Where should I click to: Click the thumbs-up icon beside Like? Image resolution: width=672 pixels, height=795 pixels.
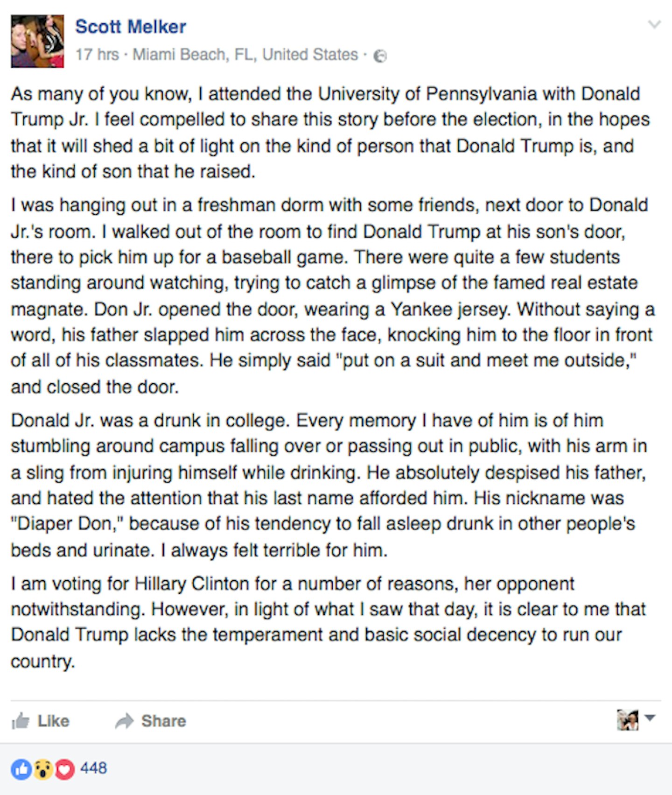21,721
